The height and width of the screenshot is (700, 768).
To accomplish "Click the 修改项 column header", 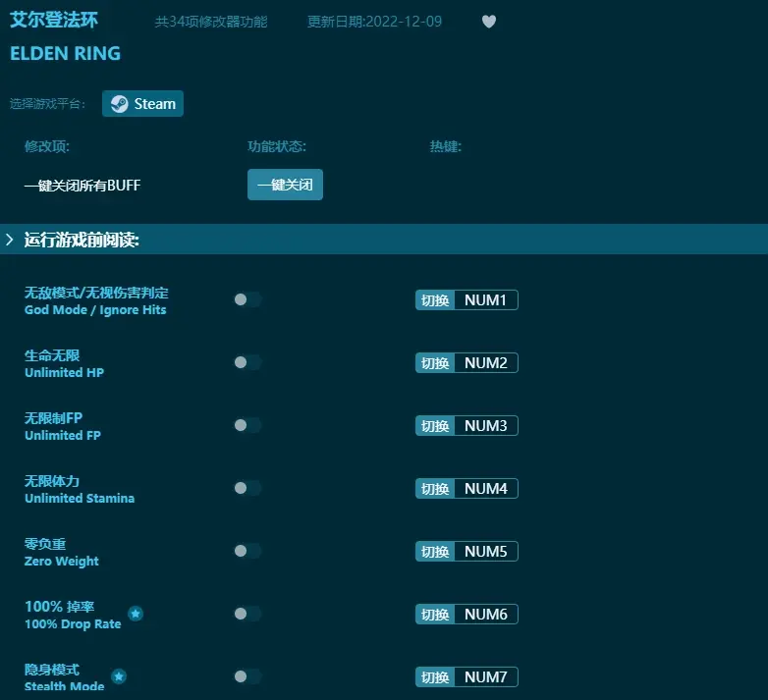I will click(47, 146).
